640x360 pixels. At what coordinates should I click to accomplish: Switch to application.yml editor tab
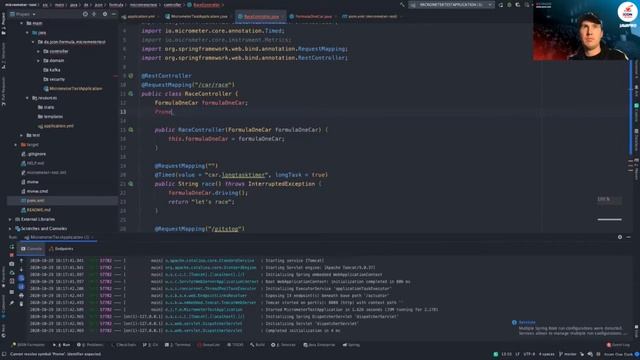[x=139, y=16]
